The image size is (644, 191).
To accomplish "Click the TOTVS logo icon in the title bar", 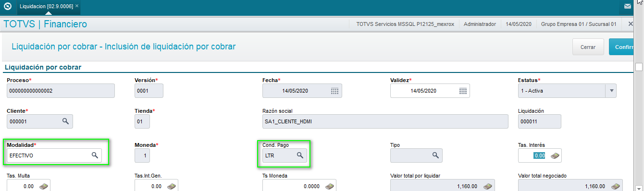I will click(8, 7).
